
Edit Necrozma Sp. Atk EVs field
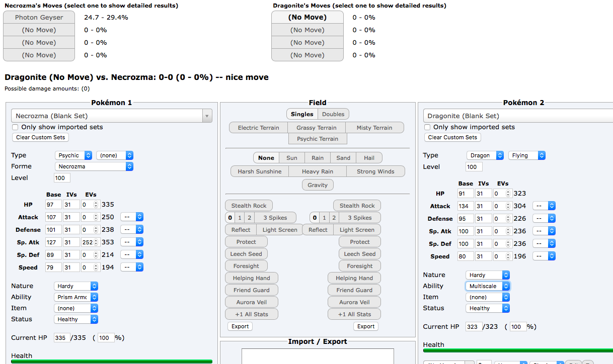90,242
